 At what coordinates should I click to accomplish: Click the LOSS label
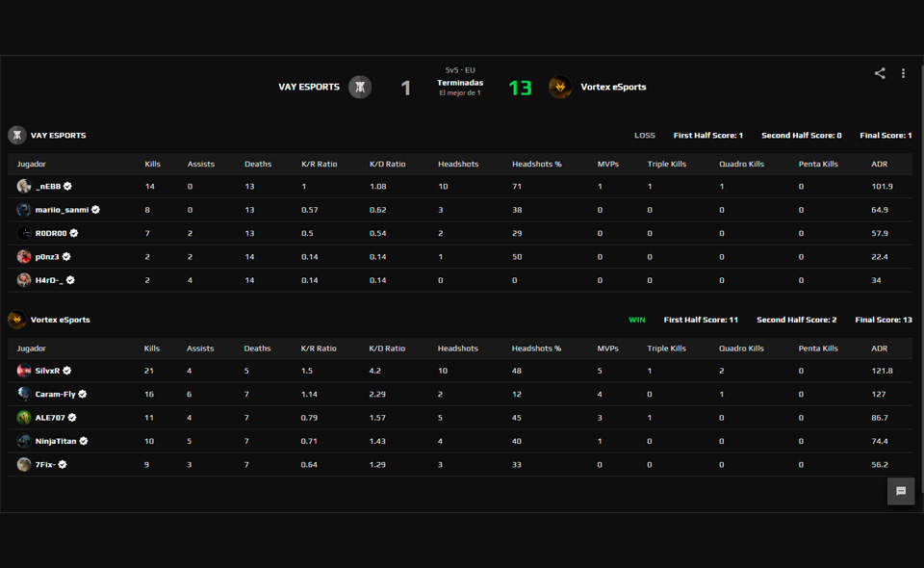645,136
